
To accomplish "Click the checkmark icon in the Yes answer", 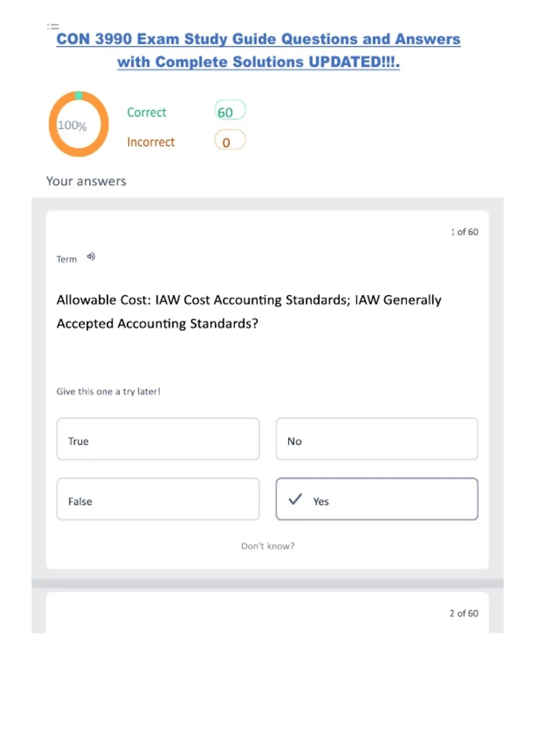I will (295, 499).
